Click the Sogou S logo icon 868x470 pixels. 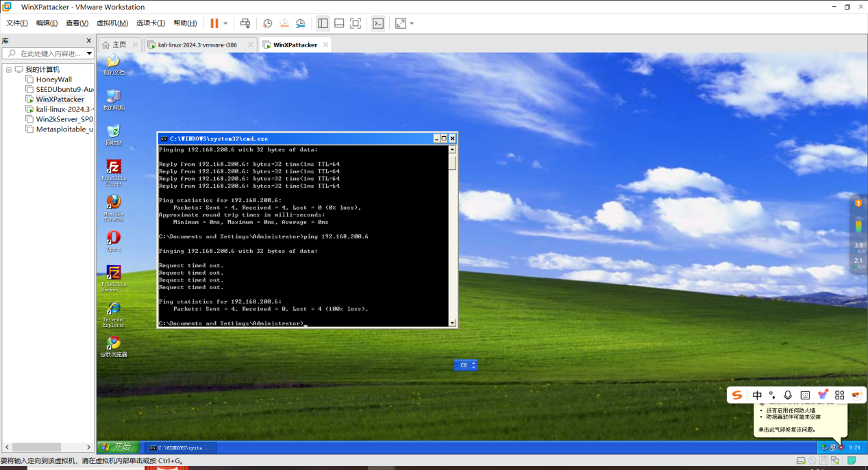(737, 395)
